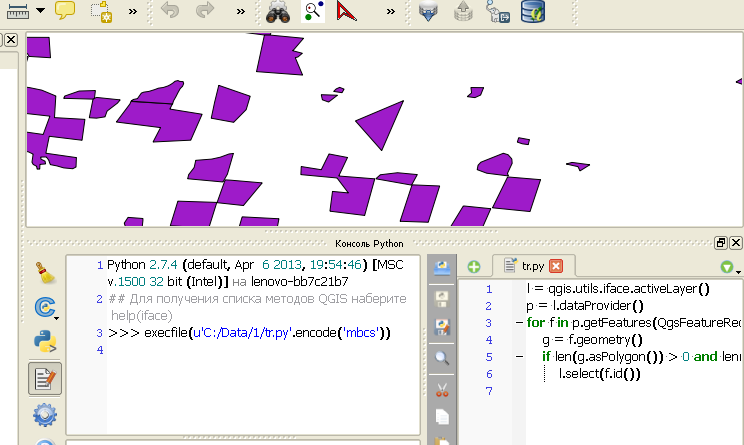This screenshot has height=445, width=744.
Task: Close the Python console panel
Action: click(736, 243)
